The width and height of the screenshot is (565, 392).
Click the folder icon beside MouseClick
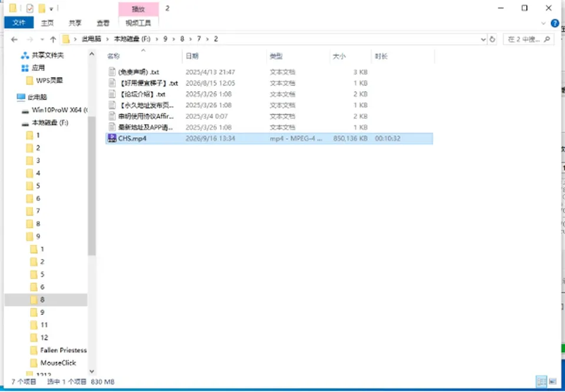pos(34,363)
